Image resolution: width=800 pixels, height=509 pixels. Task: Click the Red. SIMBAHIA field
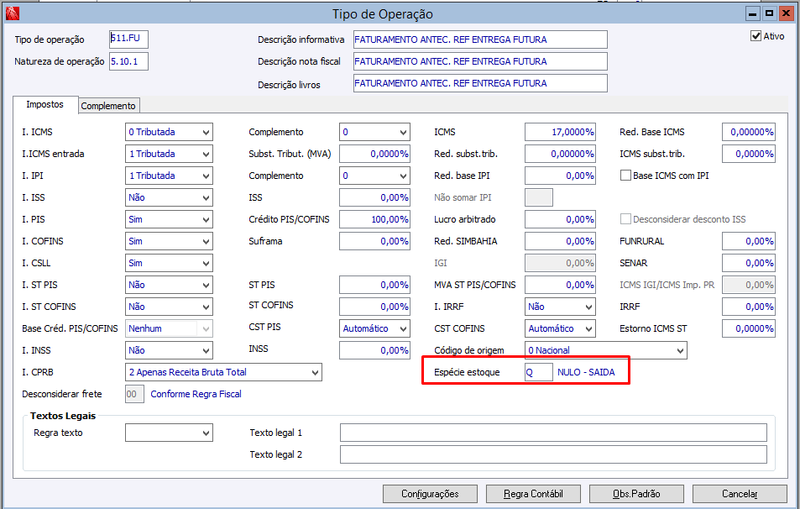[560, 242]
